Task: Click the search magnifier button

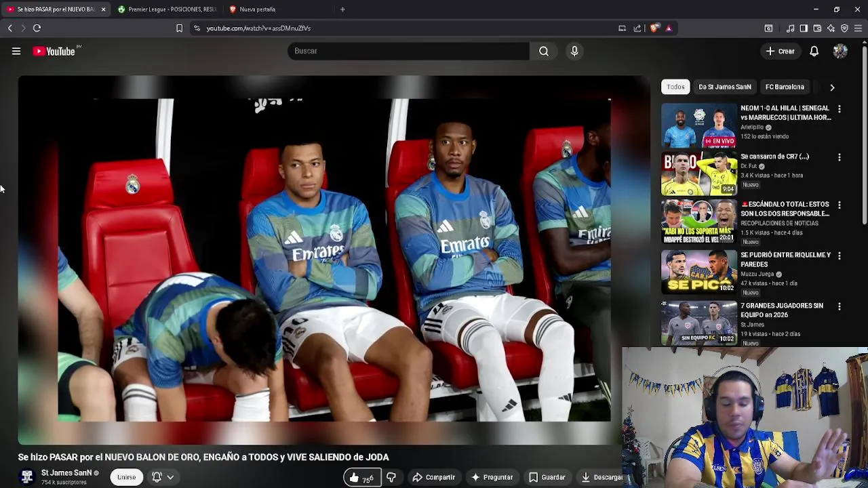Action: [x=544, y=51]
